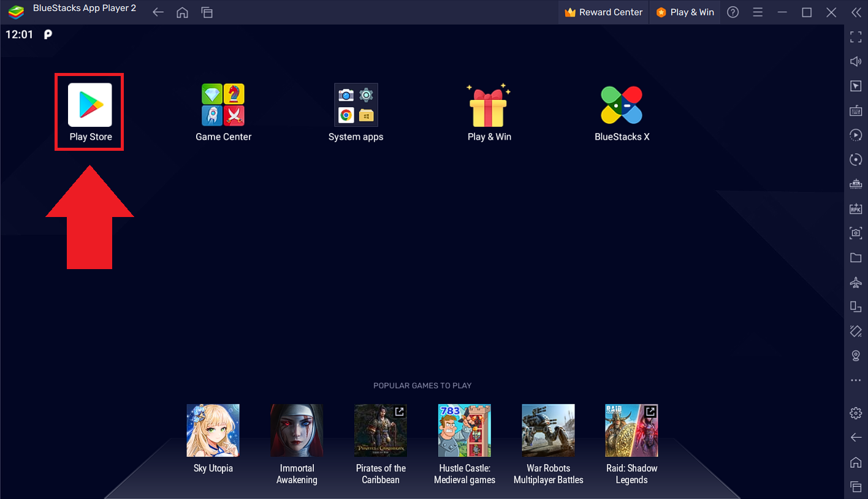Open the Sky Utopia game thumbnail
Viewport: 868px width, 499px height.
pos(213,430)
